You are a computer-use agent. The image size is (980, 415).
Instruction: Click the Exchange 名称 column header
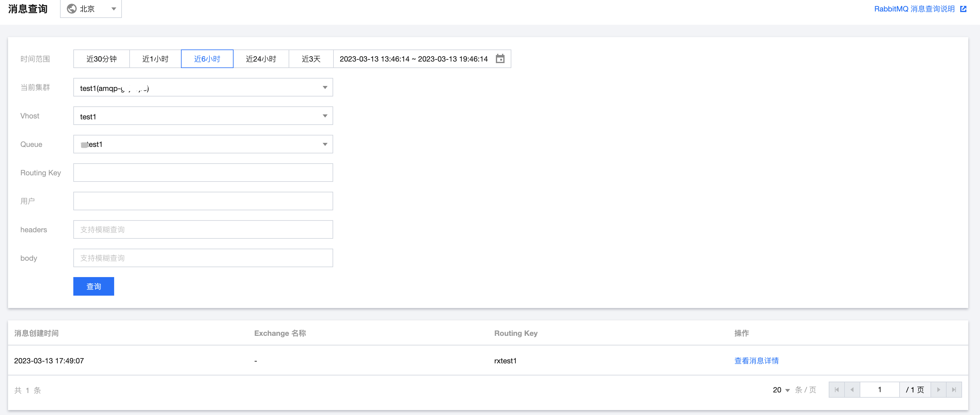(280, 333)
